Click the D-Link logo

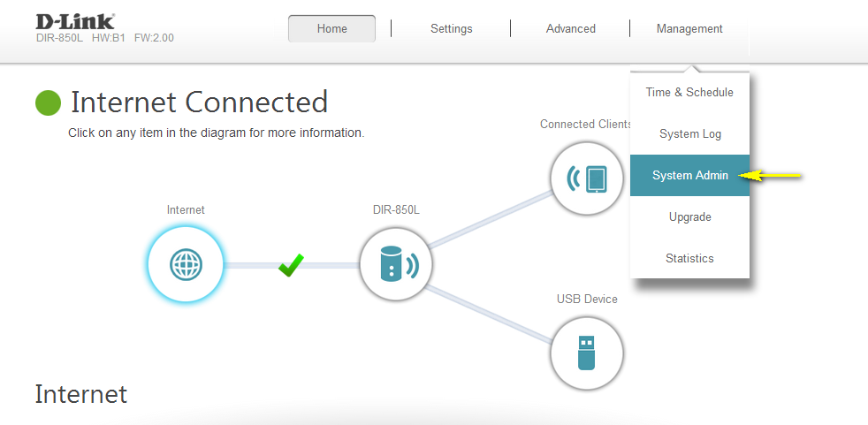[75, 21]
